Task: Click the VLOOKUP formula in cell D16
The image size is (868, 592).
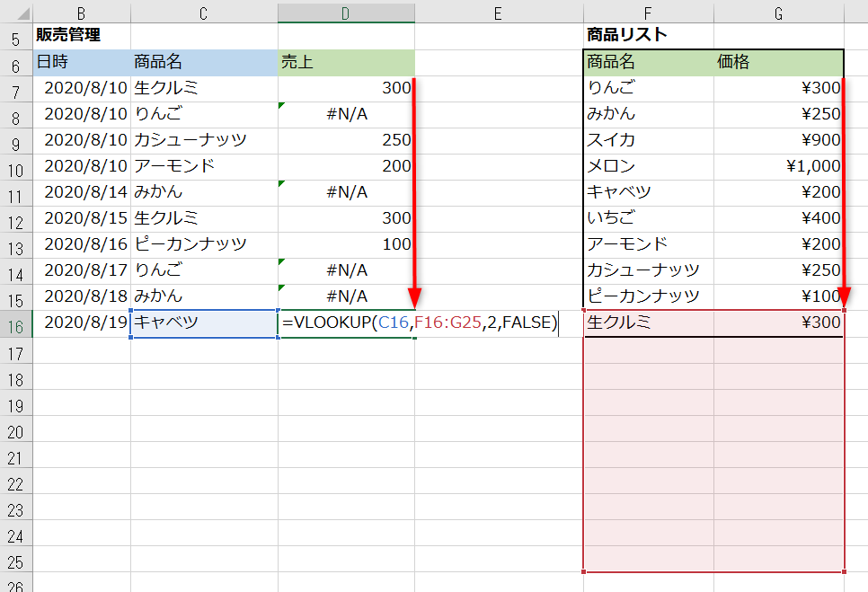Action: click(x=420, y=322)
